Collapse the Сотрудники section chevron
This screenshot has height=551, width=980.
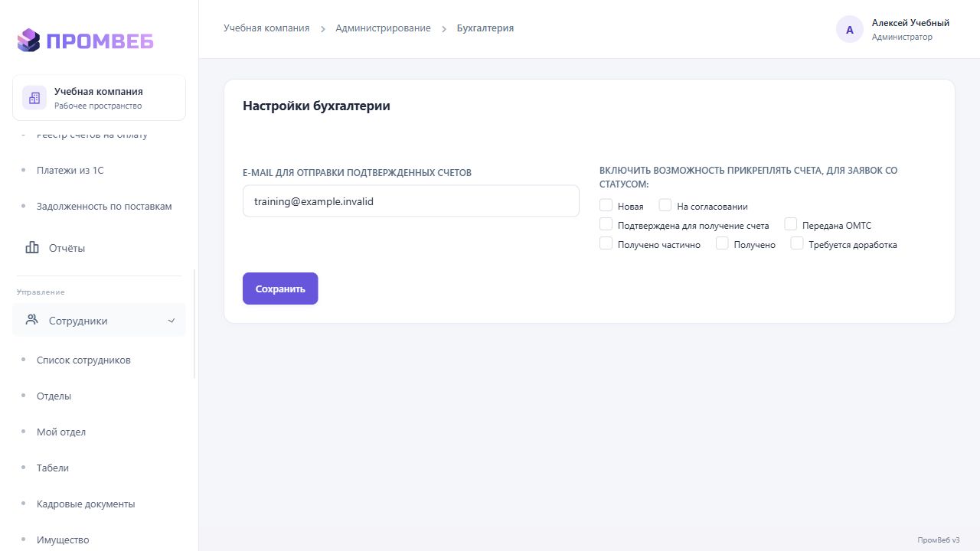pos(171,321)
